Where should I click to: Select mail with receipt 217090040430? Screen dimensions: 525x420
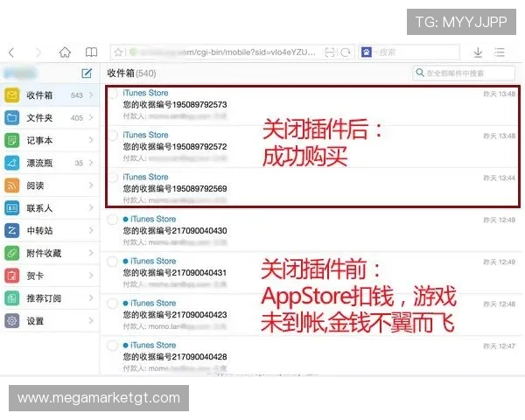point(112,220)
